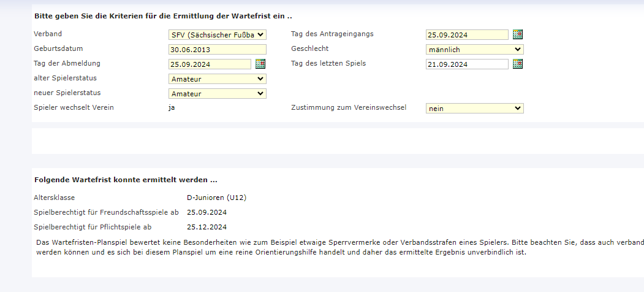Click the 'Bitte geben Sie die Kriterien' heading
The height and width of the screenshot is (292, 644).
coord(162,15)
